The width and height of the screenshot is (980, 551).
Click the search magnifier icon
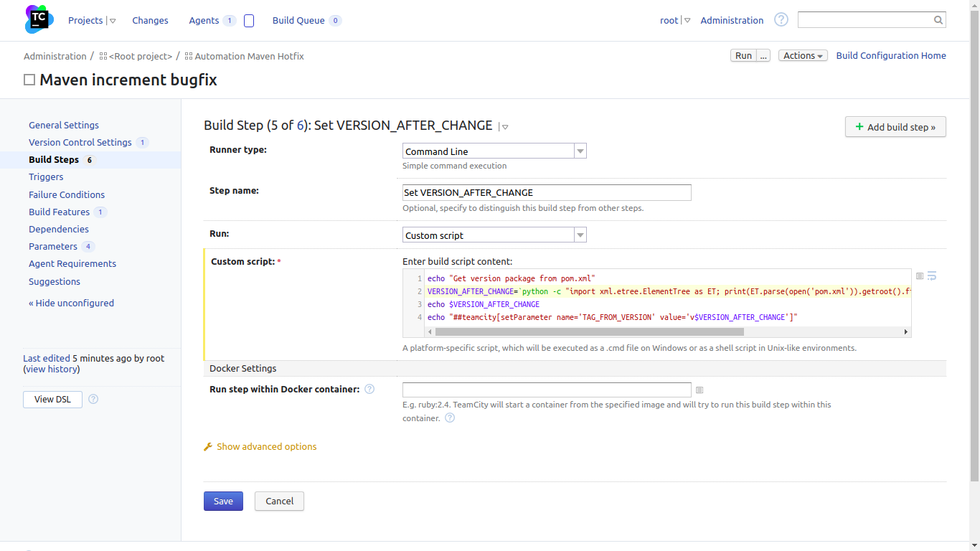point(938,20)
